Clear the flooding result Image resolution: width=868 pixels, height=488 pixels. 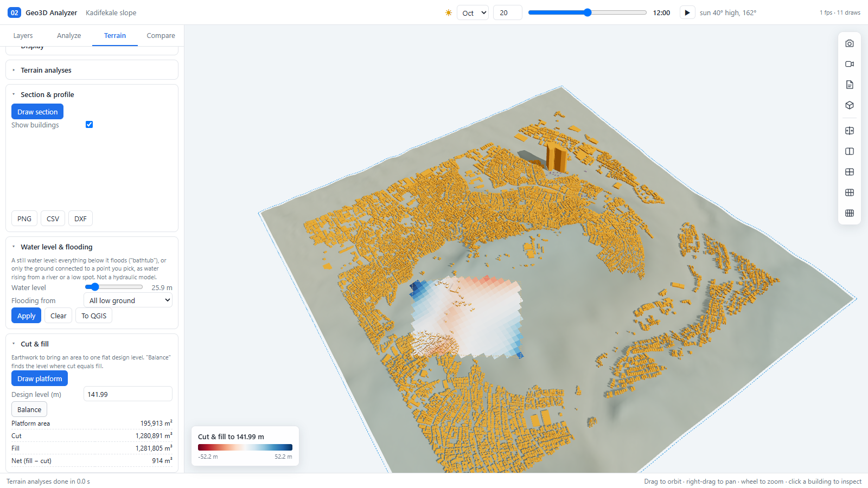coord(59,316)
